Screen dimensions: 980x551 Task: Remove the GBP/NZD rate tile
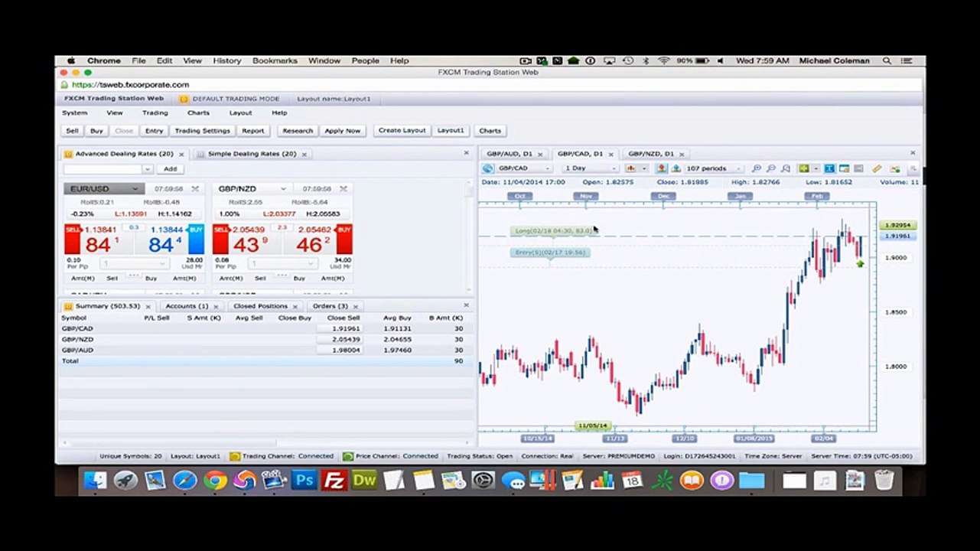click(343, 189)
